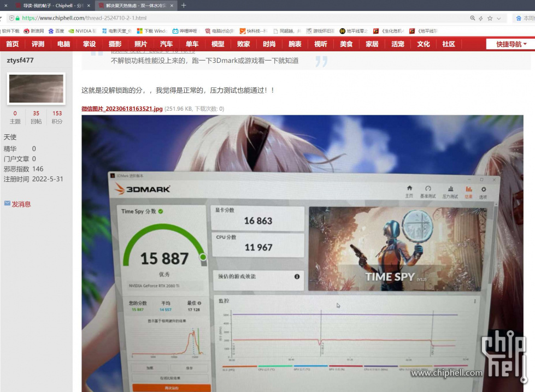Open the 新浪网 bookmark
535x392 pixels.
tap(34, 31)
